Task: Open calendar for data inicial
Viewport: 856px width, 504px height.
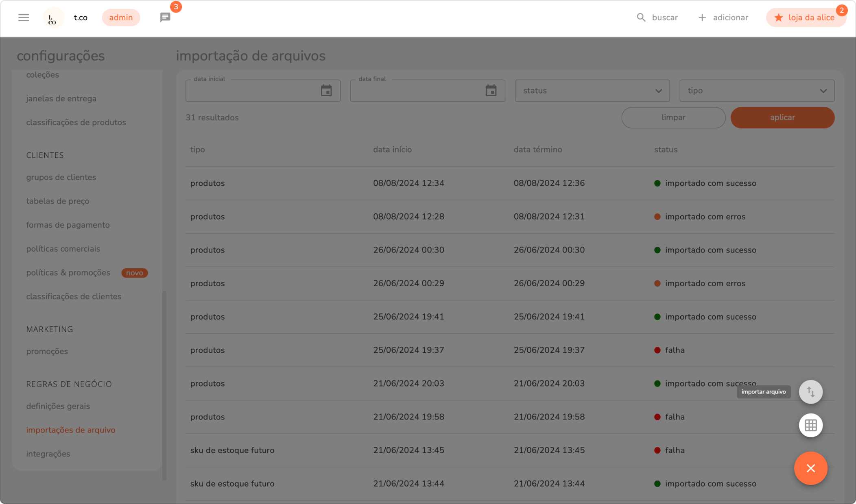Action: (x=326, y=91)
